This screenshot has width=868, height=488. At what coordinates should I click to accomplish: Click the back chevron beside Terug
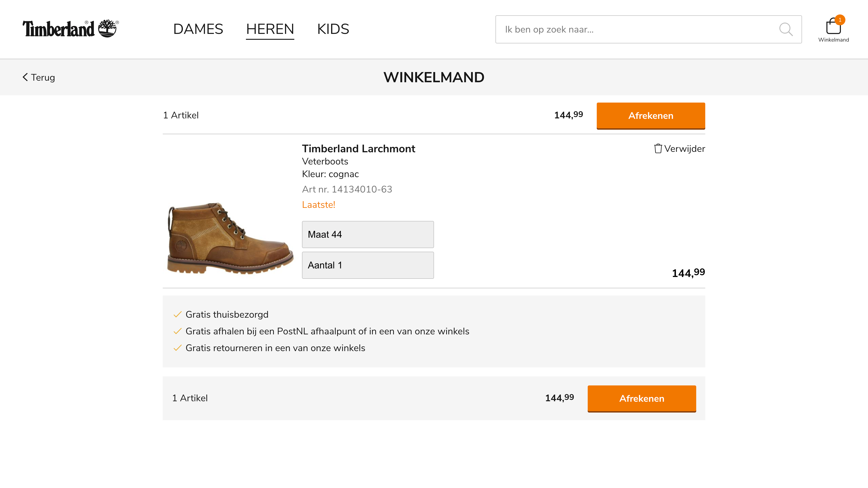(x=25, y=77)
